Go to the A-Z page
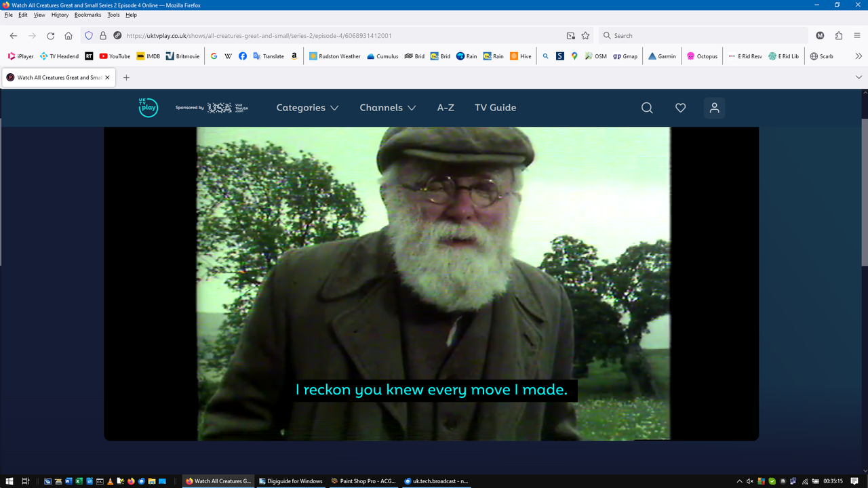The width and height of the screenshot is (868, 488). click(x=446, y=108)
